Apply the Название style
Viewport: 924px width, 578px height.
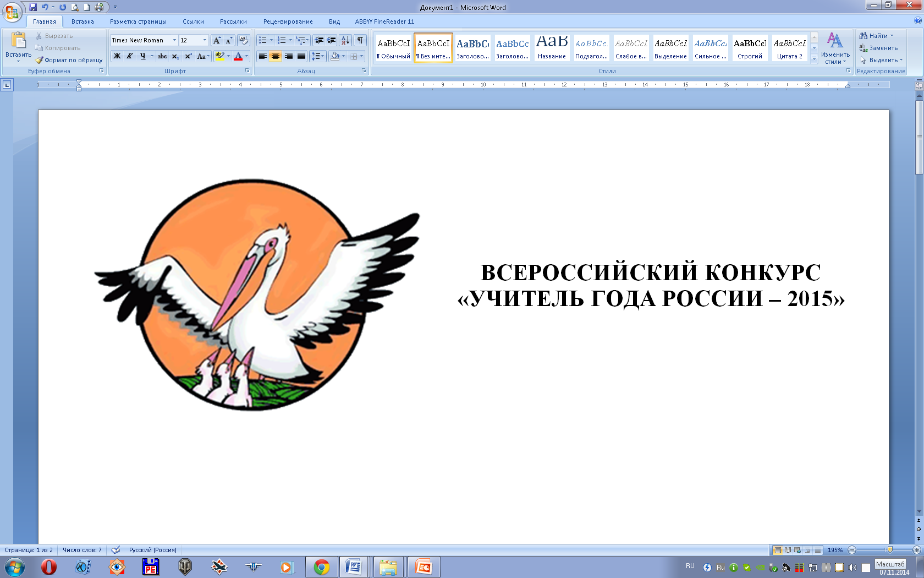tap(552, 48)
